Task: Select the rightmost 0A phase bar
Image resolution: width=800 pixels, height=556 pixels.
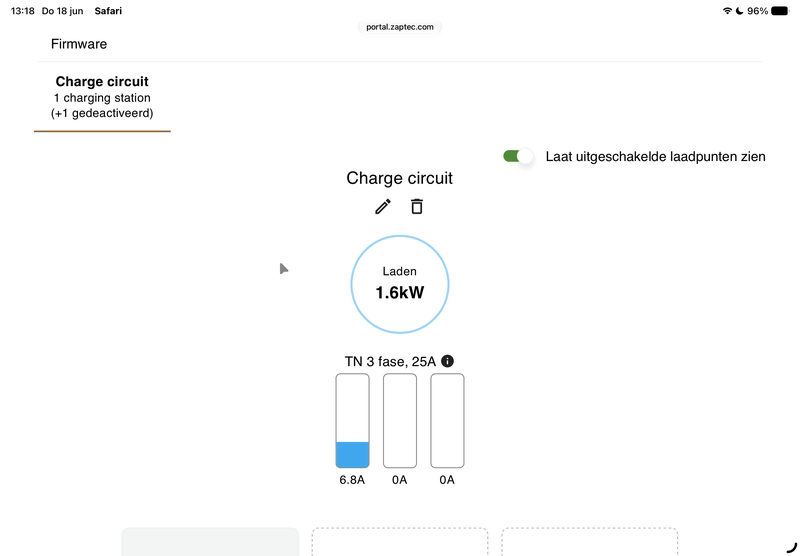Action: pos(447,421)
